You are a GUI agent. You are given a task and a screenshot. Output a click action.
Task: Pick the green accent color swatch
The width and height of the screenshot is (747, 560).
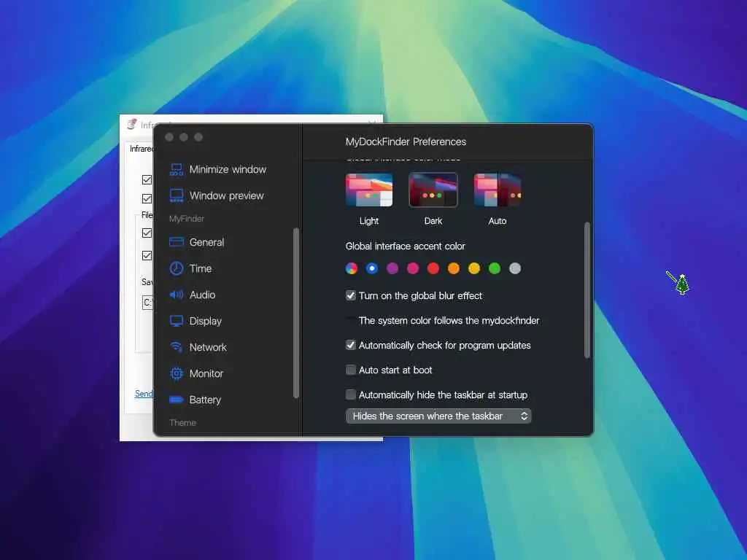tap(495, 268)
